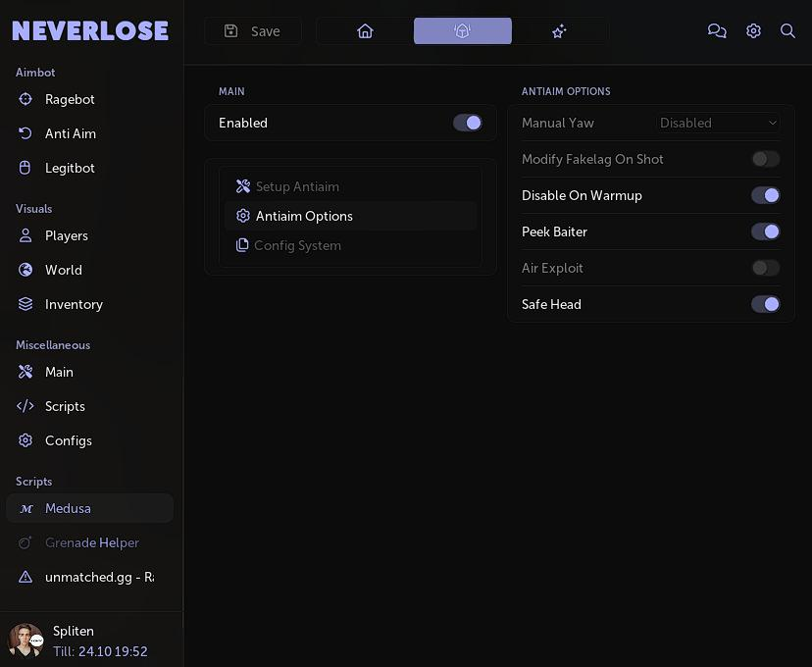Open the Medusa script

tap(68, 508)
